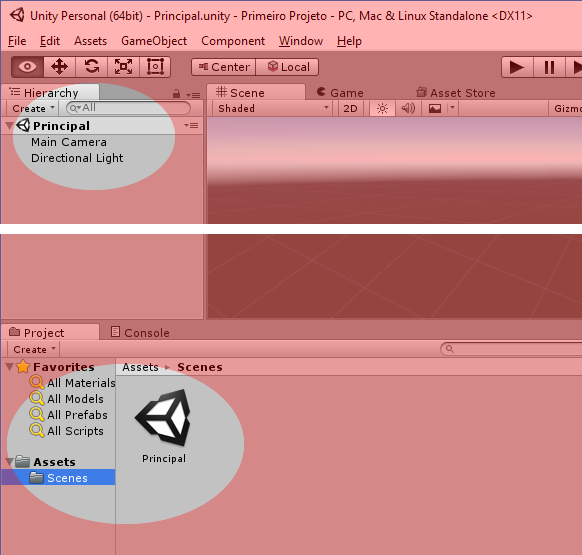Viewport: 582px width, 555px height.
Task: Open the GameObject menu
Action: click(154, 41)
